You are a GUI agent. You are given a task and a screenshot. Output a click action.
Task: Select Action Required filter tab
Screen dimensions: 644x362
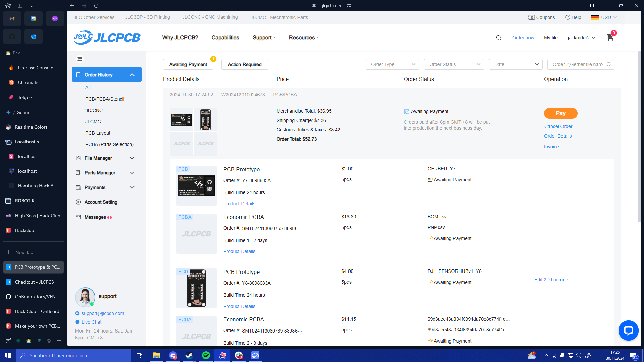point(245,64)
